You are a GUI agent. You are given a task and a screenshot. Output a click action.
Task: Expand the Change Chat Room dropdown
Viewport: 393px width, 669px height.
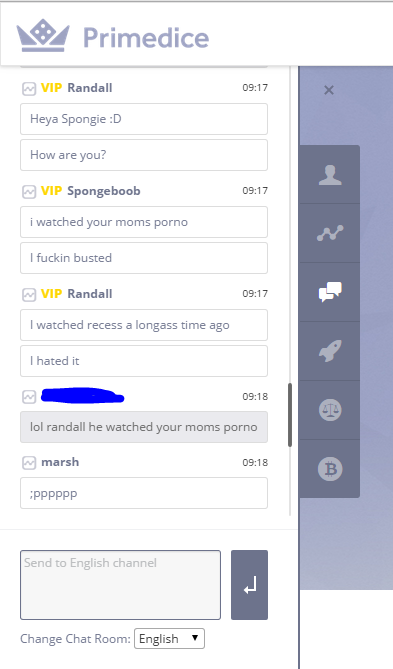(169, 639)
